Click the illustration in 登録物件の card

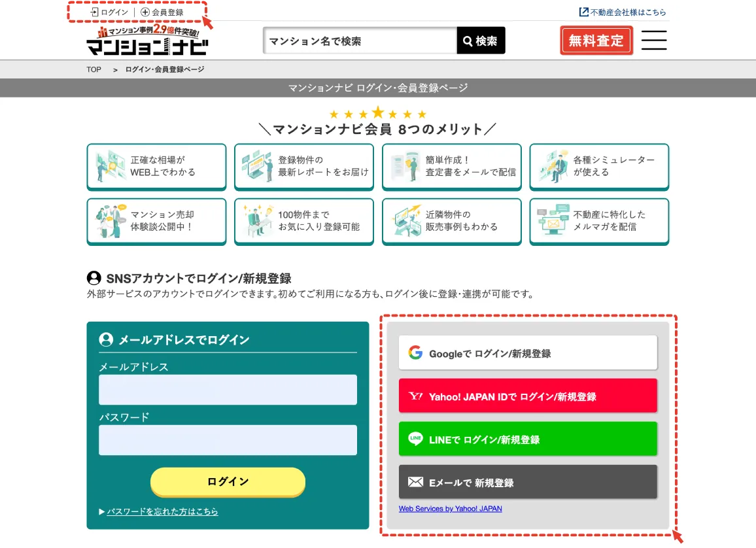point(258,166)
